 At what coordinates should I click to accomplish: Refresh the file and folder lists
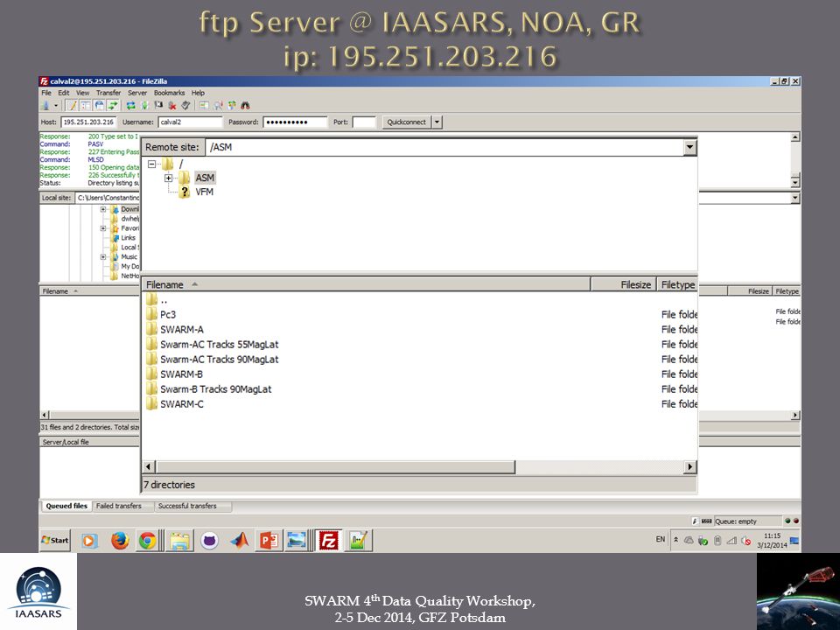[x=130, y=105]
